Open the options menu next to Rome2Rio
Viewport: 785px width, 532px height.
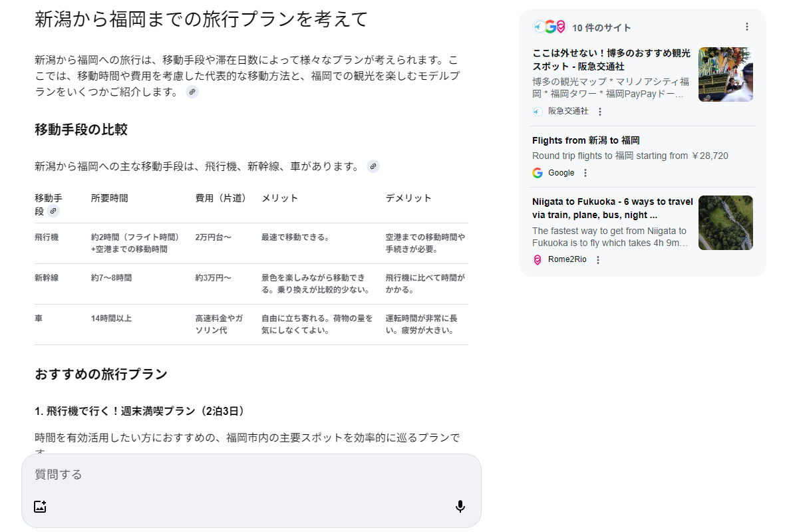pos(597,260)
